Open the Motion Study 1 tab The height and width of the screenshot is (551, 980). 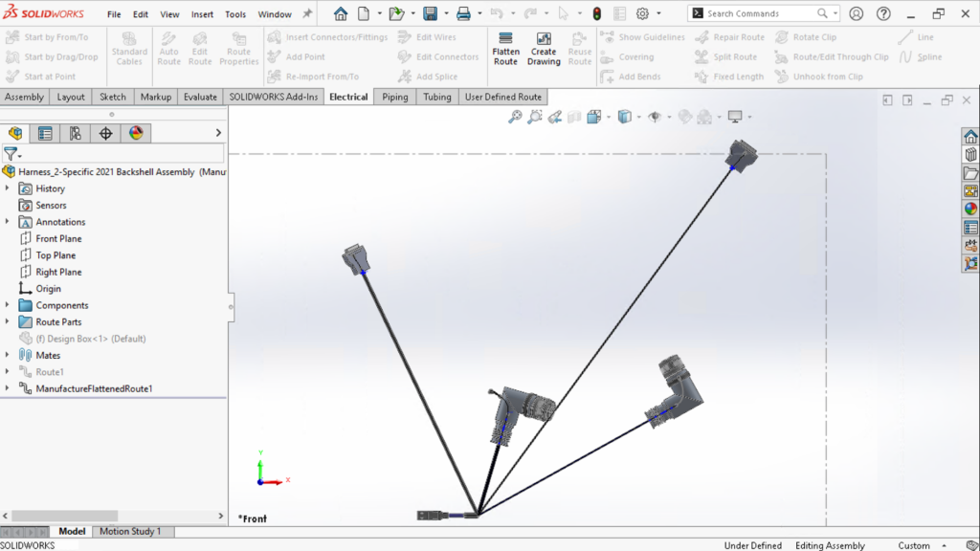[x=133, y=531]
